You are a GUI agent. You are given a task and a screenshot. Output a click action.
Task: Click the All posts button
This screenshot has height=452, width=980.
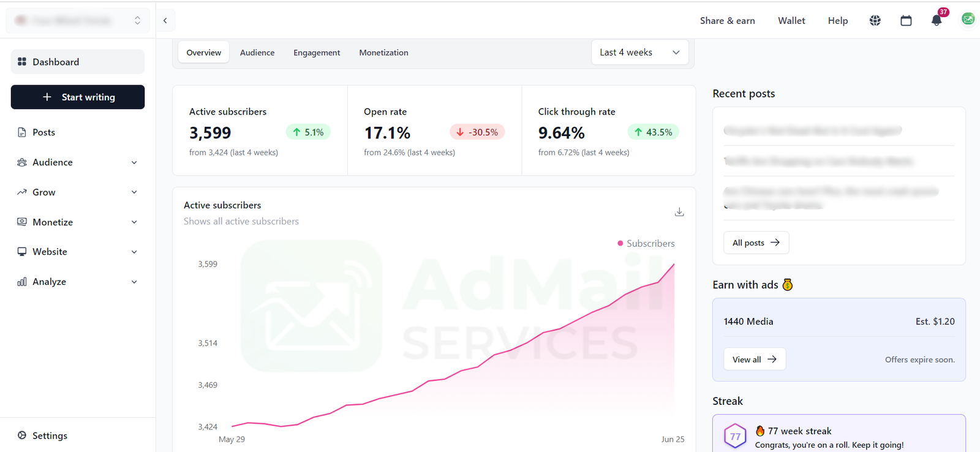click(756, 243)
